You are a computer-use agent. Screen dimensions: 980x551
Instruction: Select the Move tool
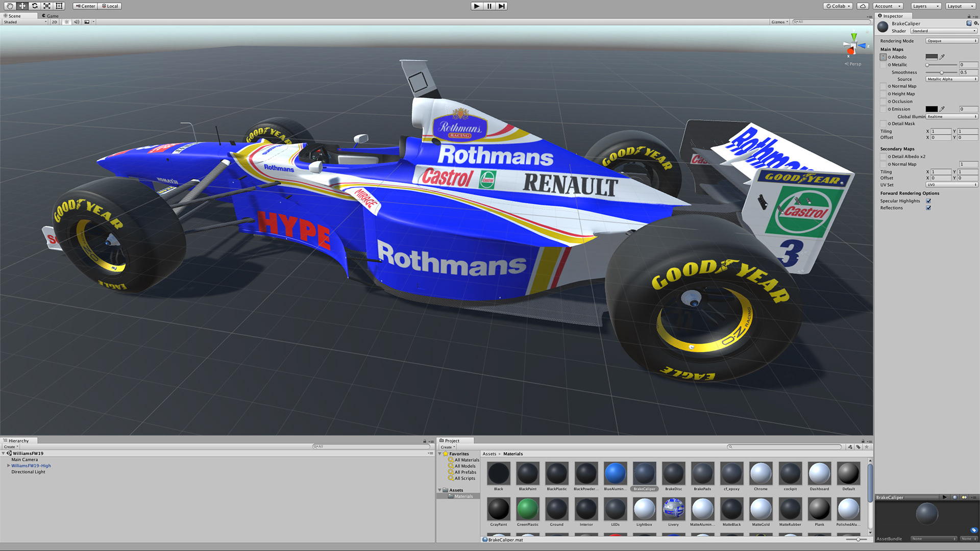(x=22, y=6)
